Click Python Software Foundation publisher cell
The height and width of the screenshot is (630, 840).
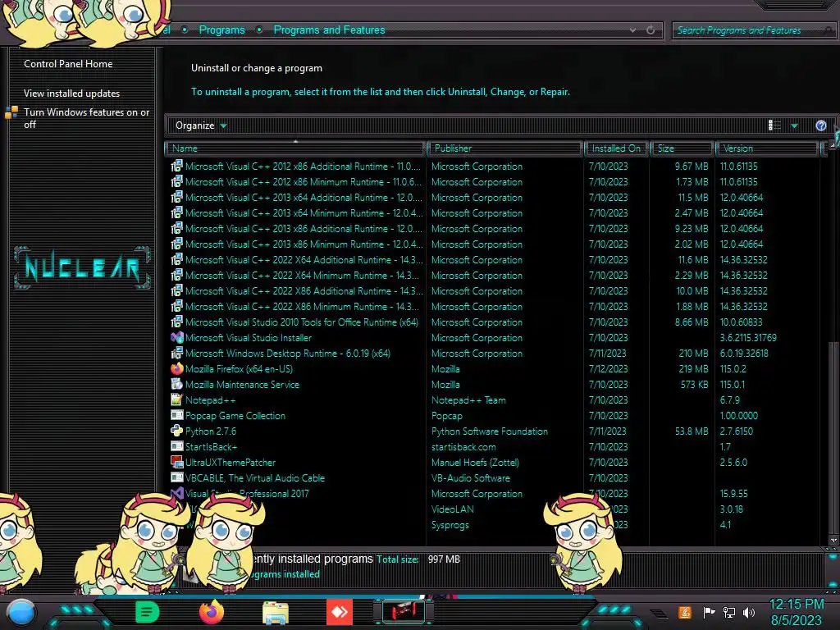(490, 431)
